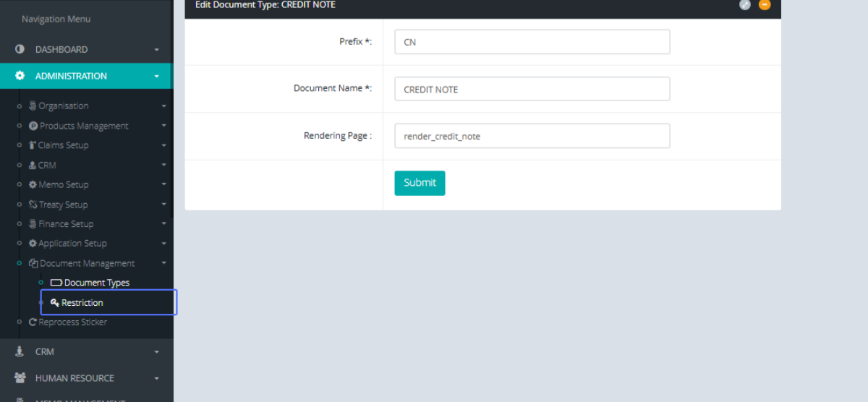Image resolution: width=868 pixels, height=402 pixels.
Task: Focus the Rendering Page text field
Action: coord(532,136)
